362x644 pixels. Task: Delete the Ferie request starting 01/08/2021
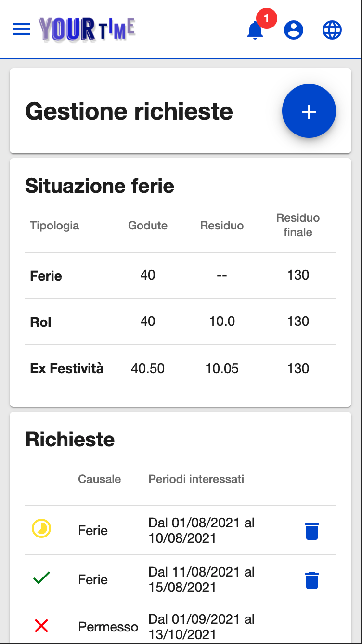click(x=312, y=531)
